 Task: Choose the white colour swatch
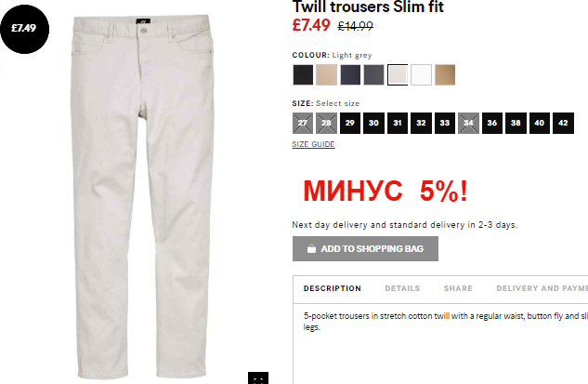[x=421, y=74]
